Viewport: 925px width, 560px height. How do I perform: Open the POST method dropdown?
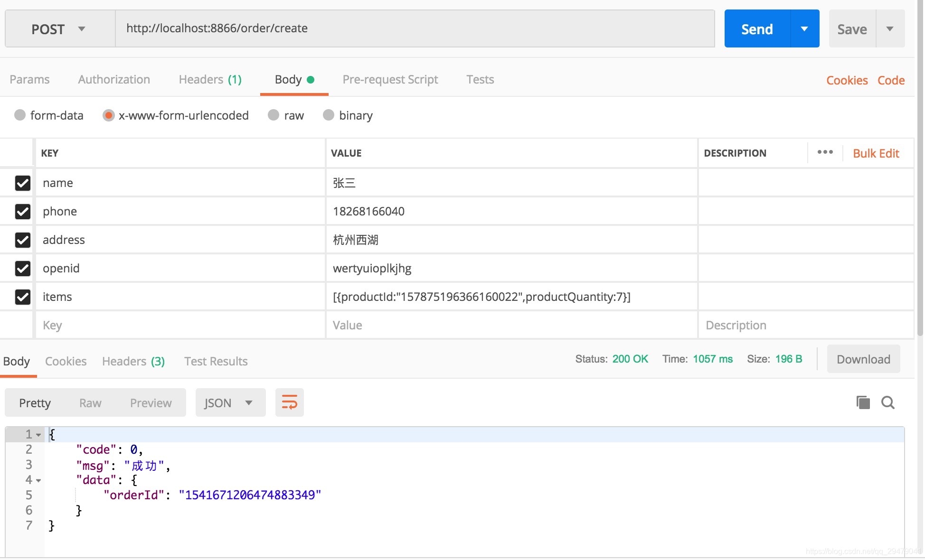pos(59,29)
